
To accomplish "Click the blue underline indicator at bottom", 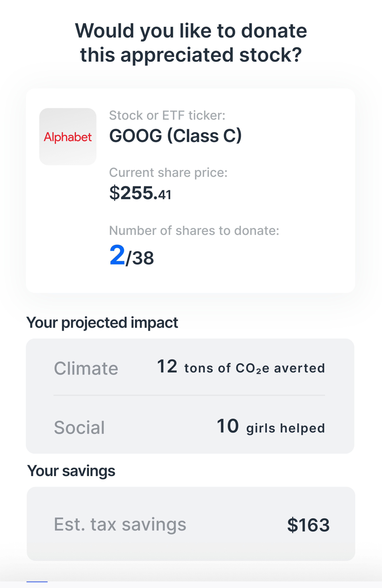I will tap(37, 582).
